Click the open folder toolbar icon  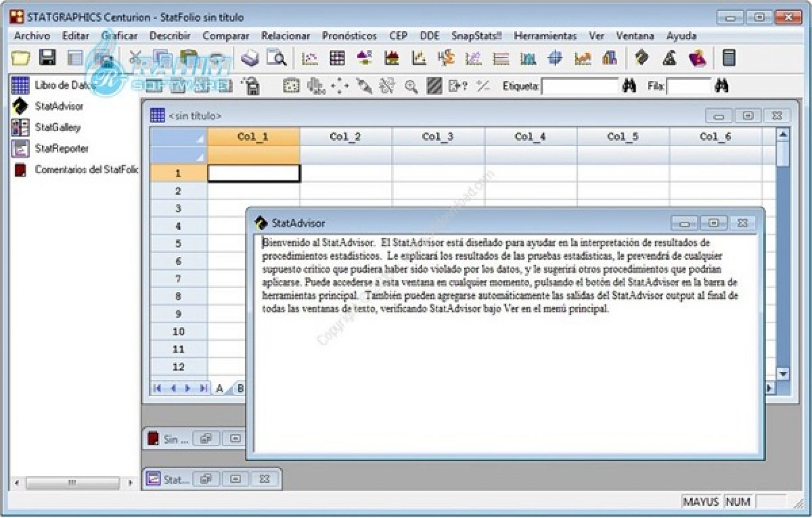pyautogui.click(x=20, y=58)
